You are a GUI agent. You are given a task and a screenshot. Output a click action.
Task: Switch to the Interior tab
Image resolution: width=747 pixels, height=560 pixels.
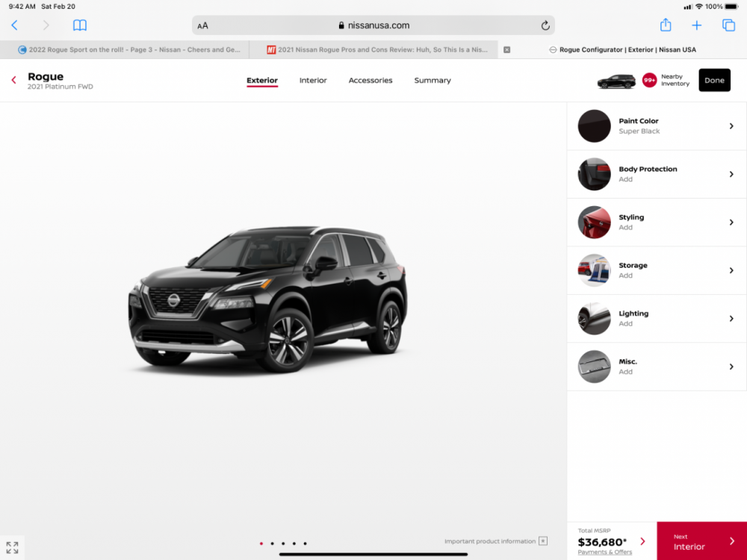[313, 81]
